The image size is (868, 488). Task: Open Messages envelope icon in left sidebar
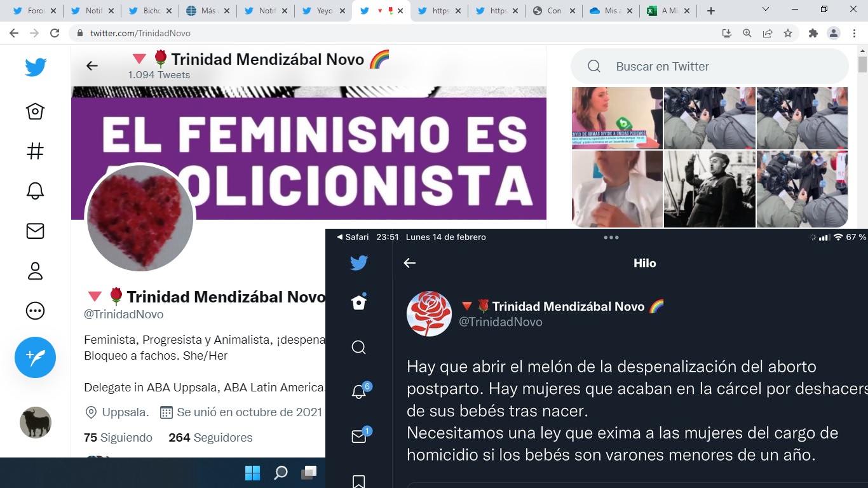(x=35, y=231)
